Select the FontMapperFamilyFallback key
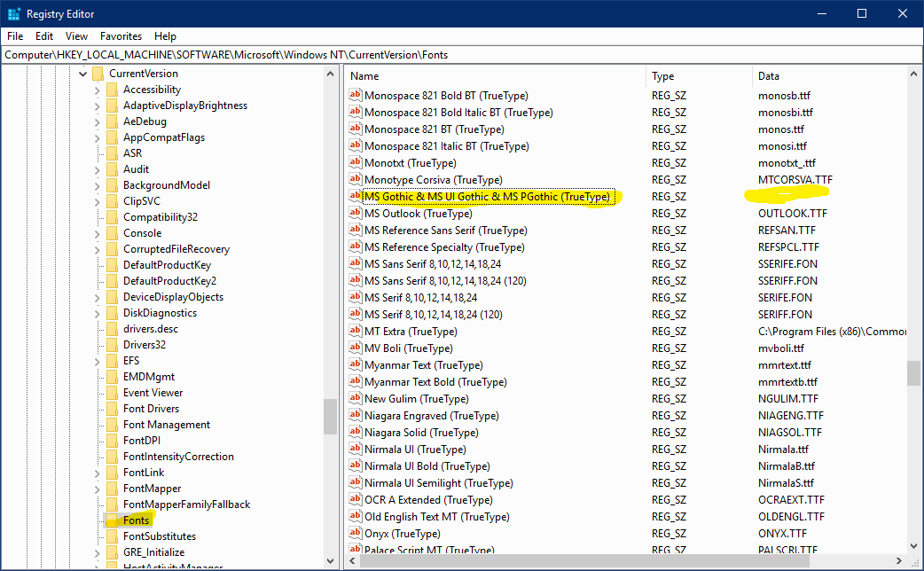 tap(186, 505)
